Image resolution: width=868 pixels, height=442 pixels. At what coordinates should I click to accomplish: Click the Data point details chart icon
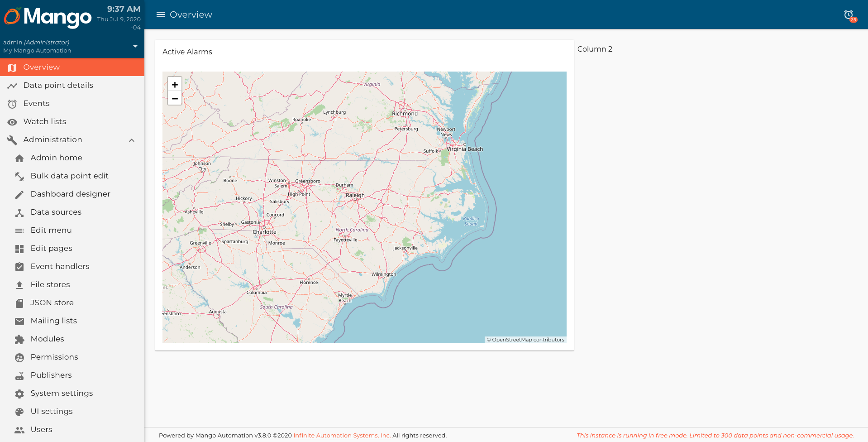pyautogui.click(x=12, y=86)
